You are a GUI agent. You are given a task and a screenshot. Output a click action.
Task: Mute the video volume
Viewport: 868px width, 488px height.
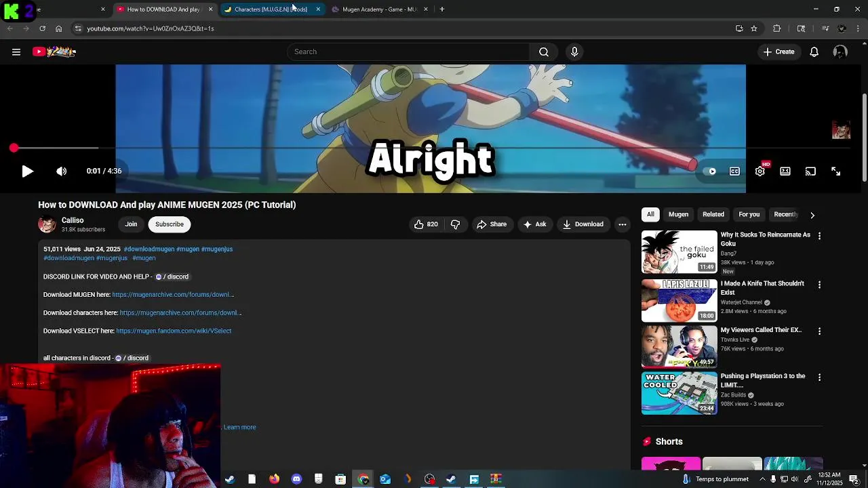[62, 171]
